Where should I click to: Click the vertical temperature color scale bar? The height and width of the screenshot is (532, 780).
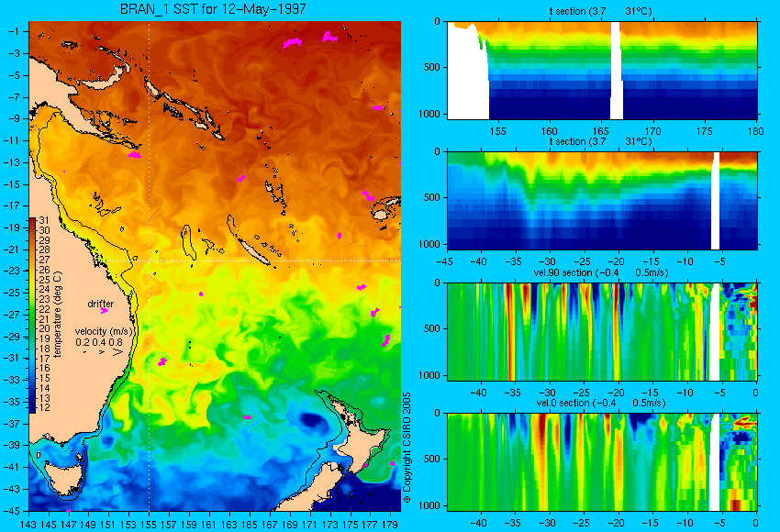click(x=32, y=316)
